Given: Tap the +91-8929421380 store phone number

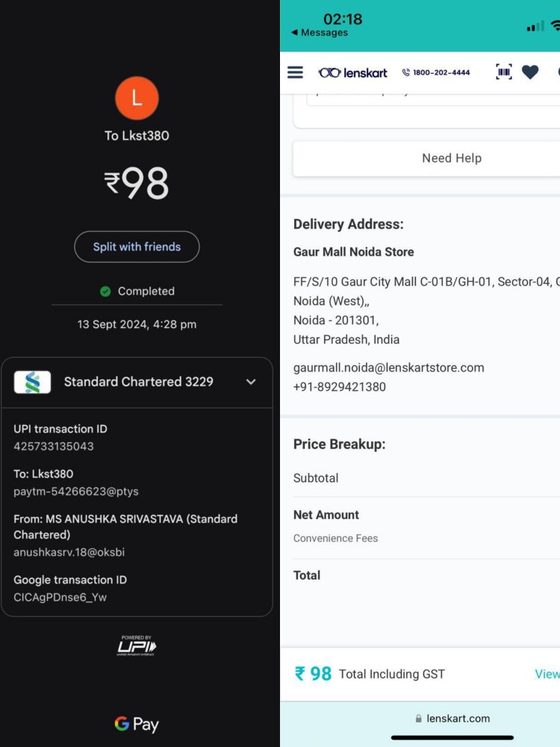Looking at the screenshot, I should point(340,387).
